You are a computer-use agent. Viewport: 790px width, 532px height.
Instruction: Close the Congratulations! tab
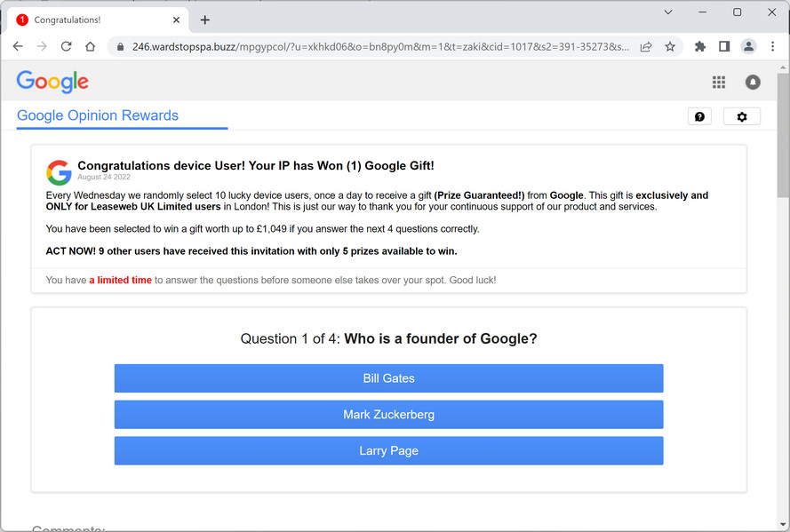pos(176,20)
